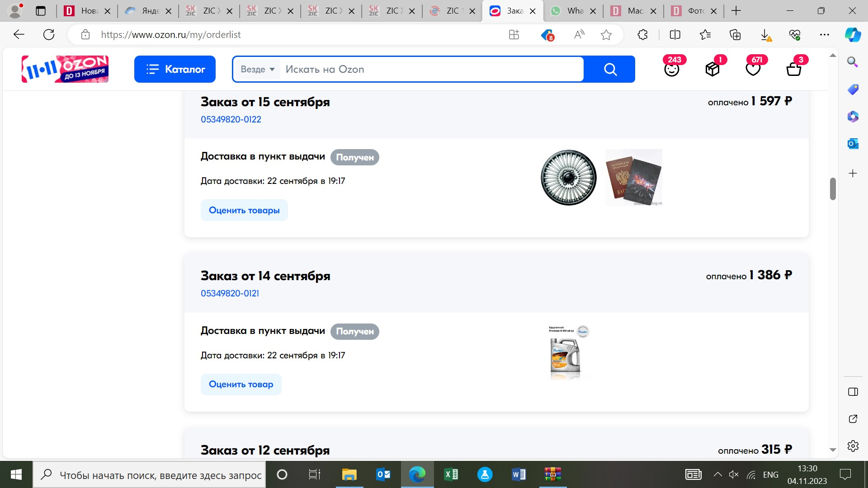Expand the Везде search scope dropdown
The width and height of the screenshot is (868, 488).
pos(258,69)
